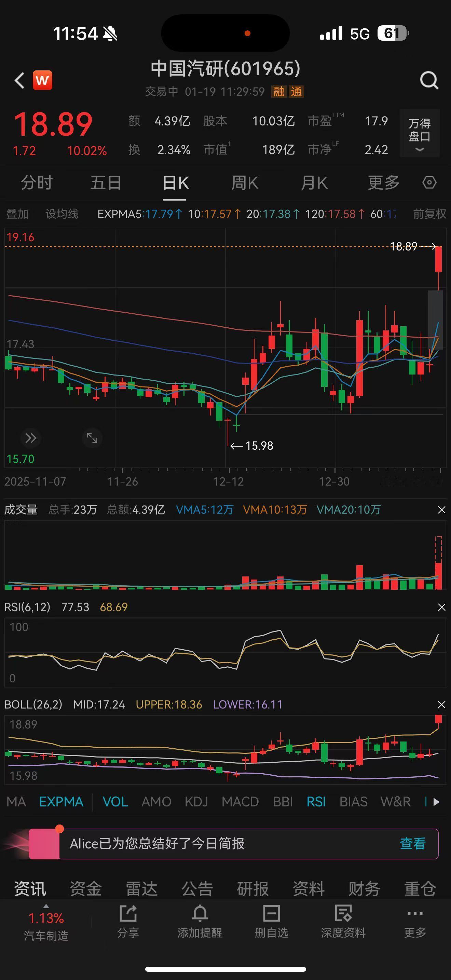
Task: Tap Alice已为您总结好了今日简报 banner text
Action: click(x=157, y=844)
